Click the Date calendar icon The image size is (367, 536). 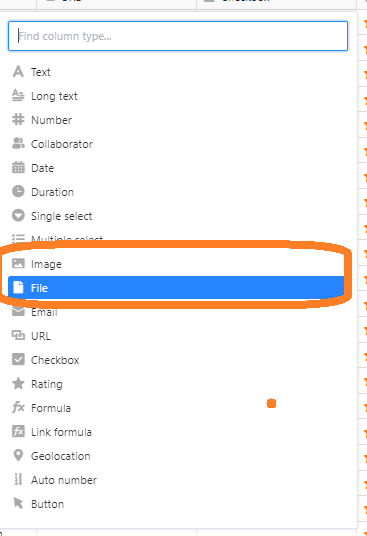point(18,168)
